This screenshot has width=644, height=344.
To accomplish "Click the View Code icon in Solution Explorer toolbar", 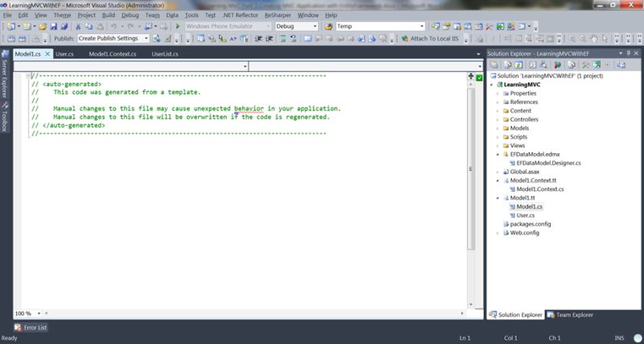I will click(x=532, y=65).
